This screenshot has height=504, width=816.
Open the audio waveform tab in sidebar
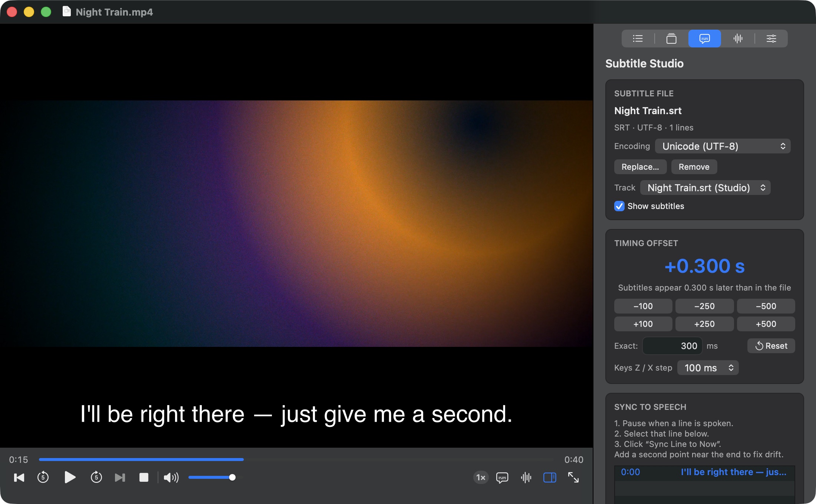click(x=738, y=39)
